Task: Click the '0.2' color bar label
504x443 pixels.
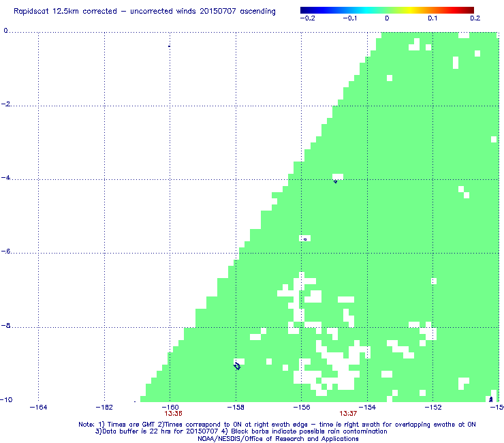Action: click(475, 18)
